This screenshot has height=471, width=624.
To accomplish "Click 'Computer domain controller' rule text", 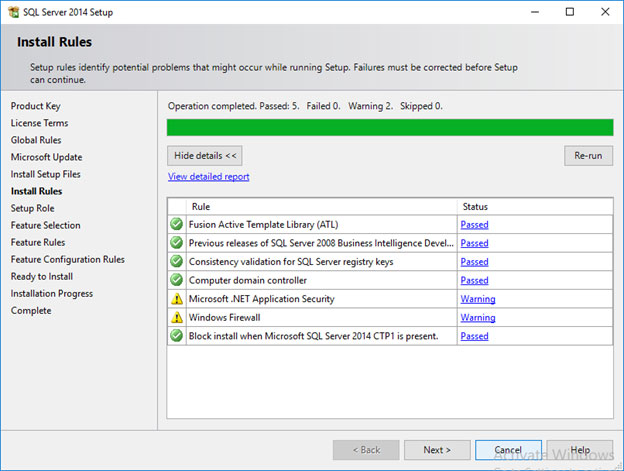I will [248, 280].
